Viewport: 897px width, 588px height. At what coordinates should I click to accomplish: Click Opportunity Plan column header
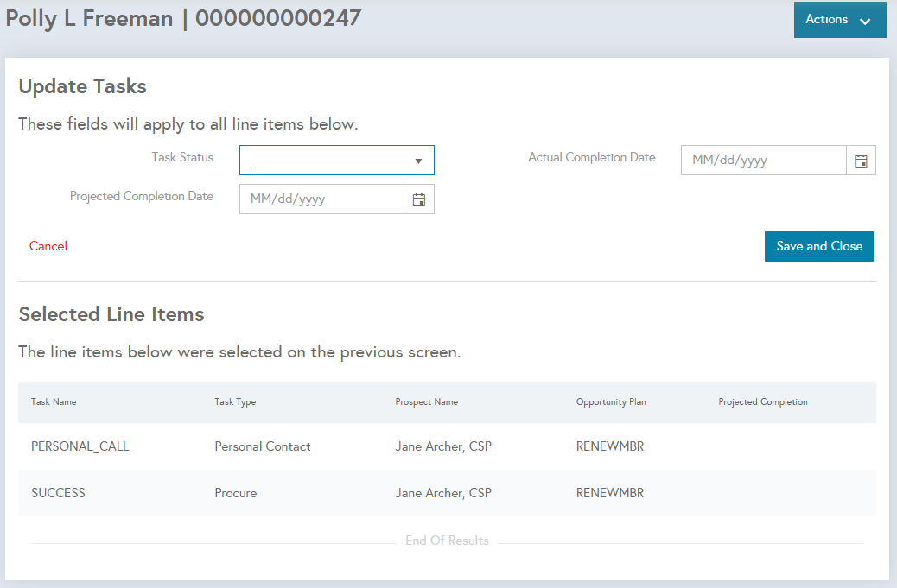point(611,402)
